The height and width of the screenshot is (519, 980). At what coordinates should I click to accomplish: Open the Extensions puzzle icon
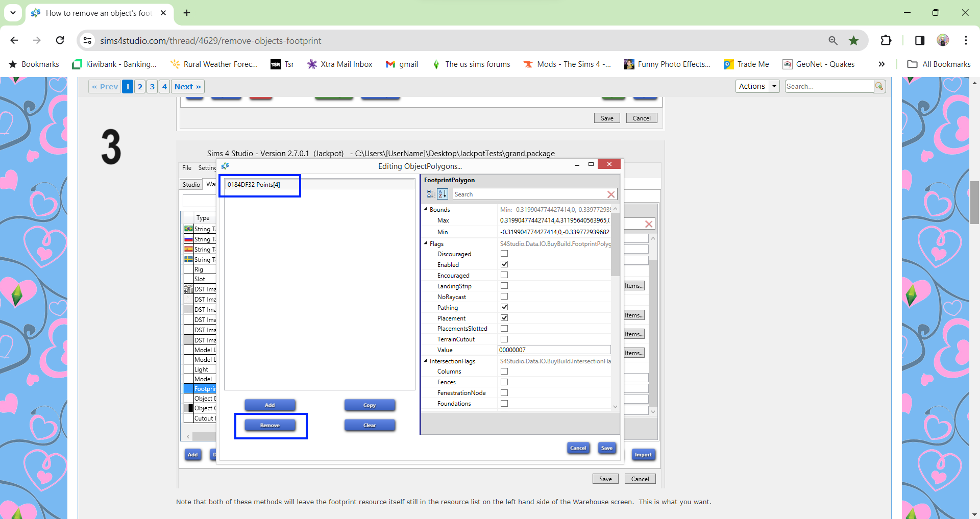[886, 40]
